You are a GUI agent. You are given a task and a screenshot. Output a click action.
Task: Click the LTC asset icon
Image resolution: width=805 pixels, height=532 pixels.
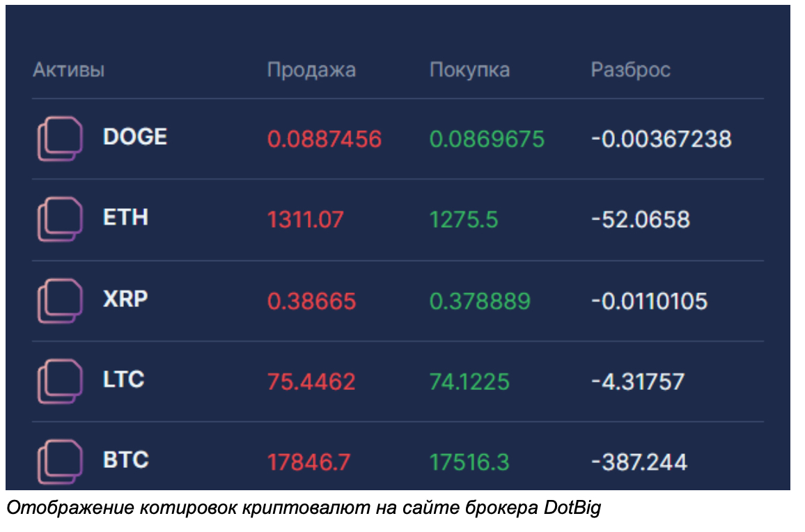[x=59, y=381]
